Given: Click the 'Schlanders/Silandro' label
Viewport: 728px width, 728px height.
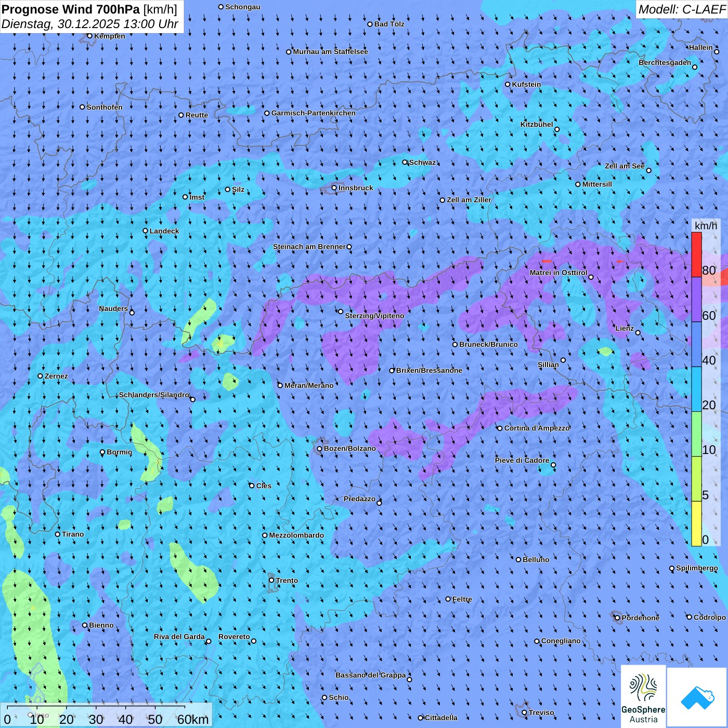Looking at the screenshot, I should coord(154,395).
